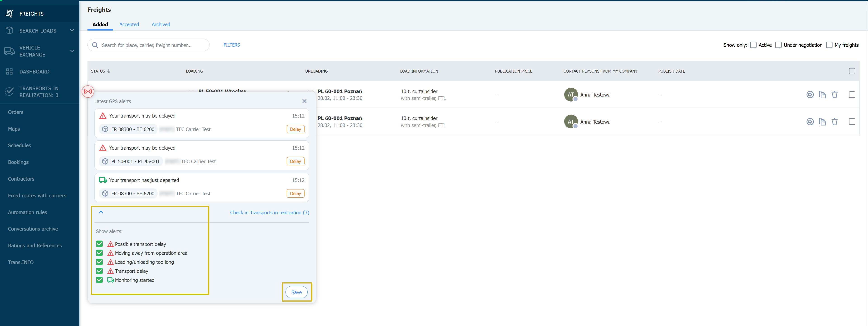The image size is (868, 326).
Task: Click the LOAD INFORMATION column header
Action: point(419,71)
